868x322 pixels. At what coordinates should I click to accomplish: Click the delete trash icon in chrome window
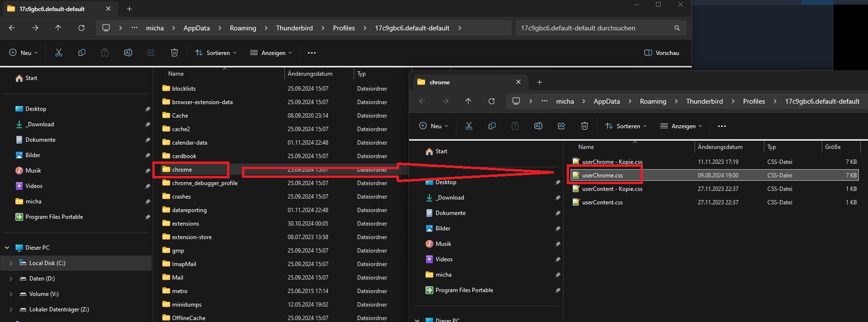585,126
